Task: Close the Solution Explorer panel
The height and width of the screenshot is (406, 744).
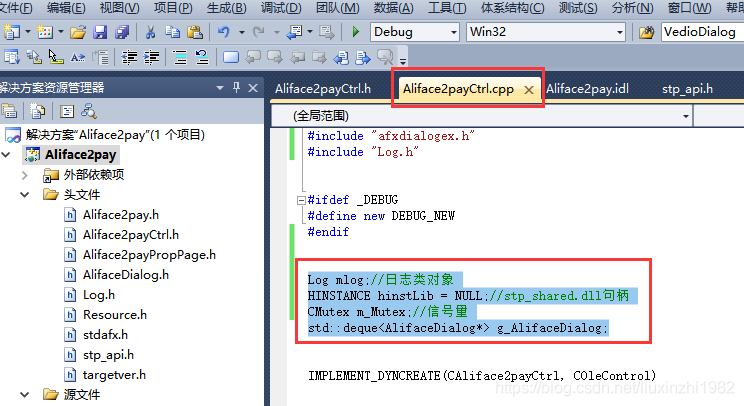Action: [x=253, y=88]
